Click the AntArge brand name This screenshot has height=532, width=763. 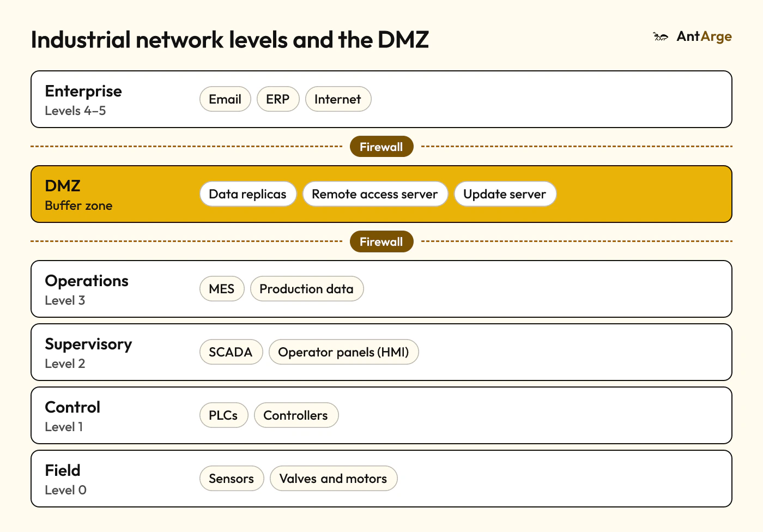click(x=704, y=37)
